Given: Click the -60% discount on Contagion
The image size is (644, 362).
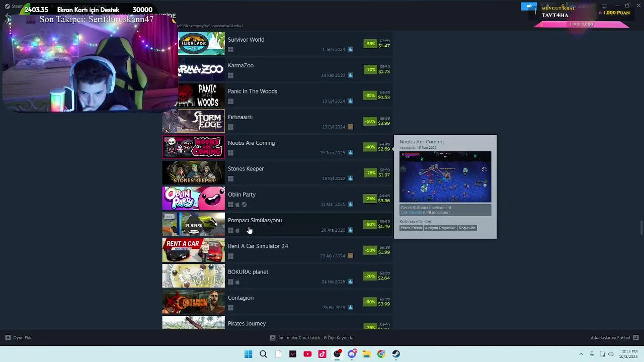Looking at the screenshot, I should pyautogui.click(x=370, y=302).
